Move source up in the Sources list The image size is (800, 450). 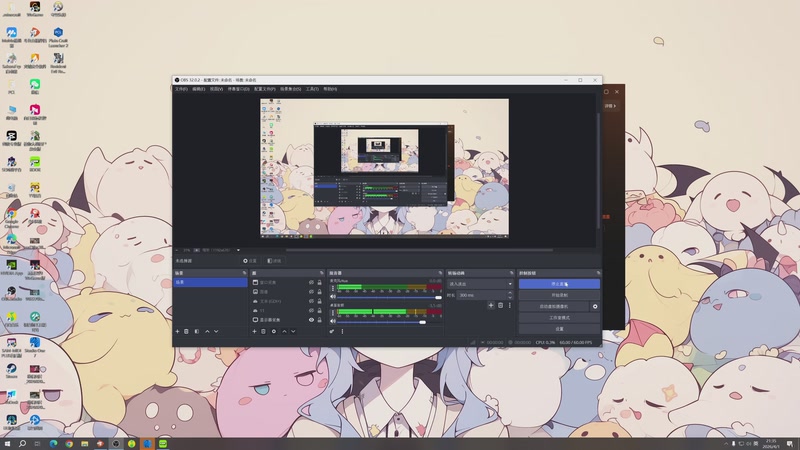point(284,332)
